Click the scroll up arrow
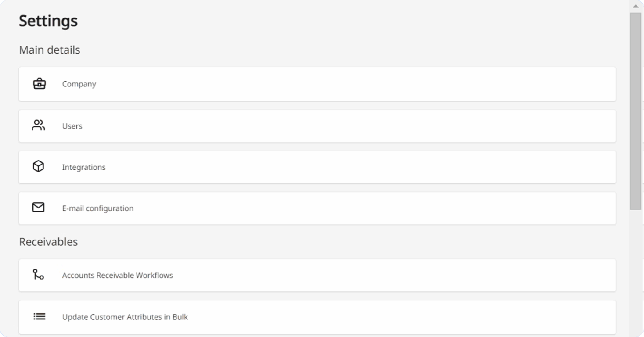The image size is (644, 337). (x=636, y=6)
